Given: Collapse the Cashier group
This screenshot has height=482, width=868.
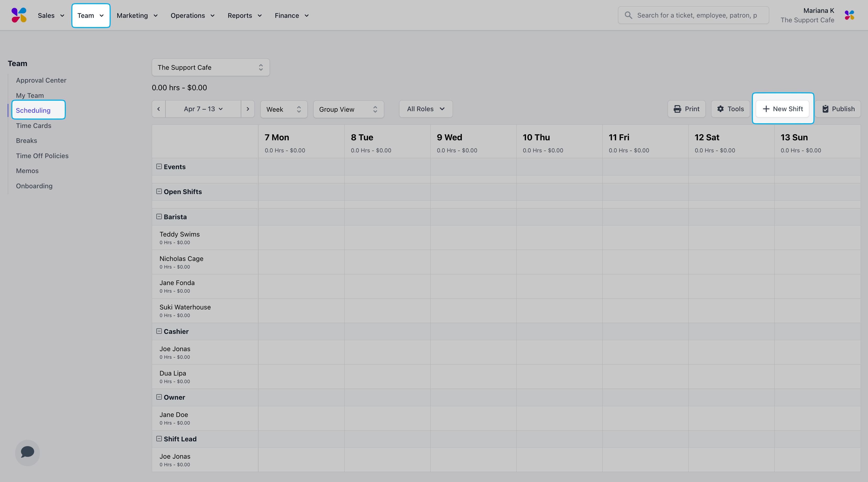Looking at the screenshot, I should (x=159, y=331).
